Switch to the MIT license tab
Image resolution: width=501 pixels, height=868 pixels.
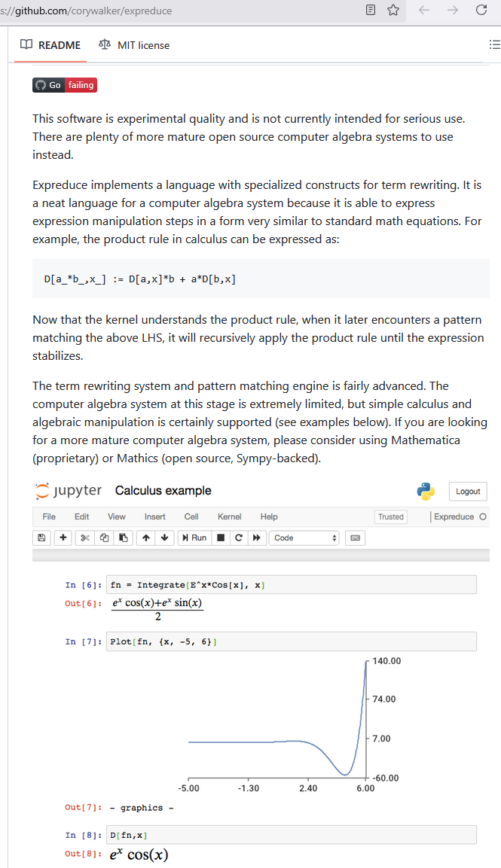coord(134,45)
